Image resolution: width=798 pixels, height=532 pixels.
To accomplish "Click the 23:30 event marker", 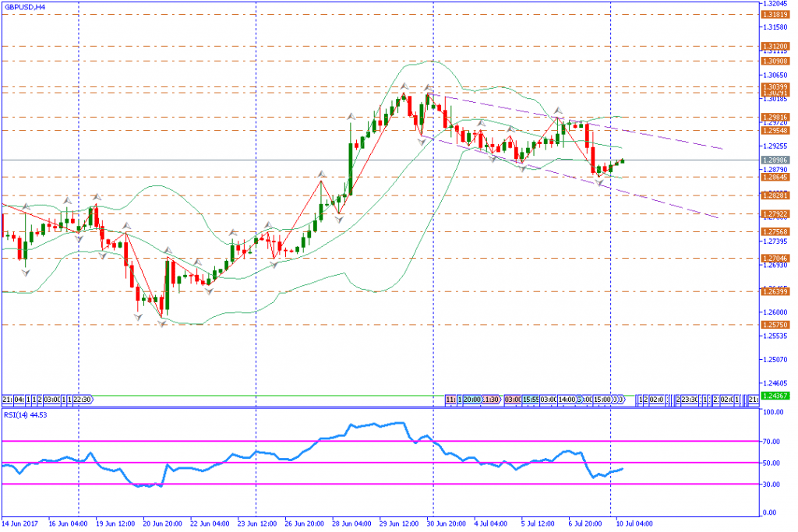I will tap(687, 400).
